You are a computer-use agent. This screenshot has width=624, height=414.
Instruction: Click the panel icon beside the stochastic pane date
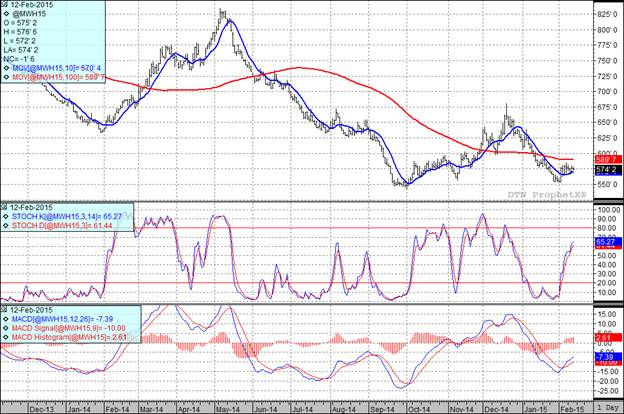coord(5,207)
